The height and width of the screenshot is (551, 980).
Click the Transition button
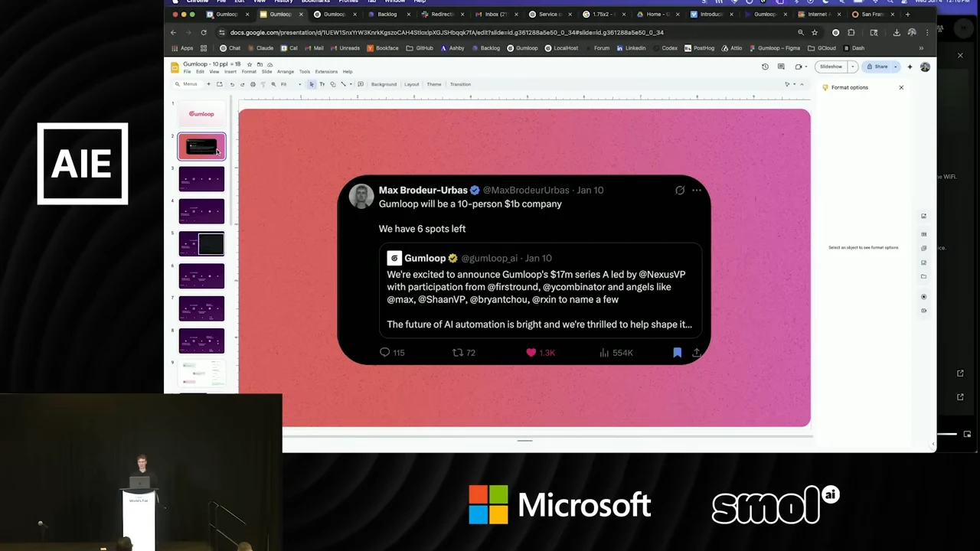click(x=460, y=84)
